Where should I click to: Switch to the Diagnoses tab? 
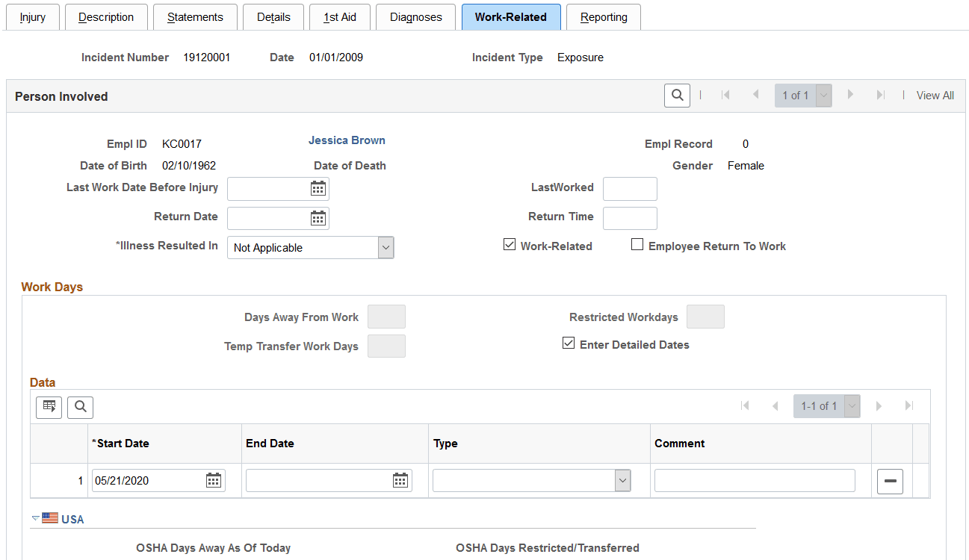click(x=415, y=16)
